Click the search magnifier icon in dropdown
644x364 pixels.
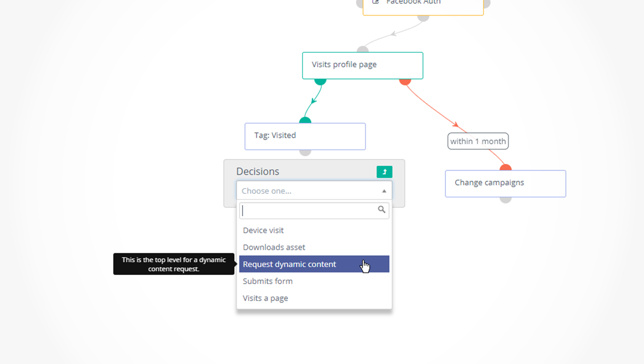[x=382, y=209]
